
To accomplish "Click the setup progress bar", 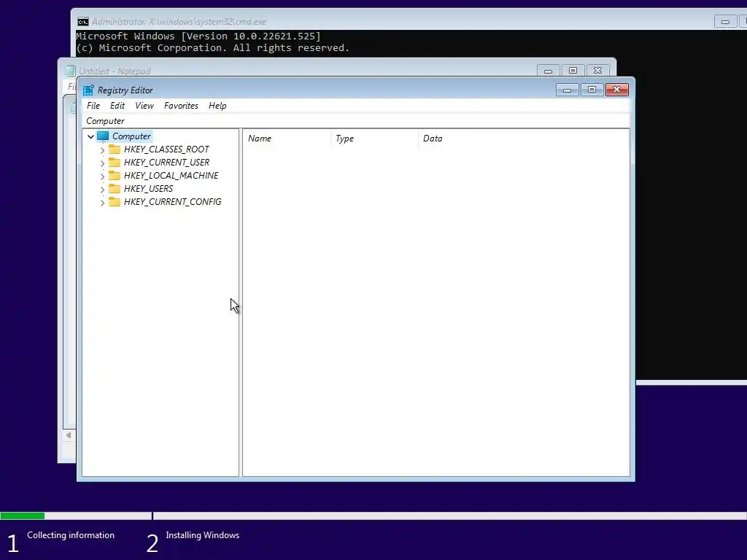I will (373, 516).
